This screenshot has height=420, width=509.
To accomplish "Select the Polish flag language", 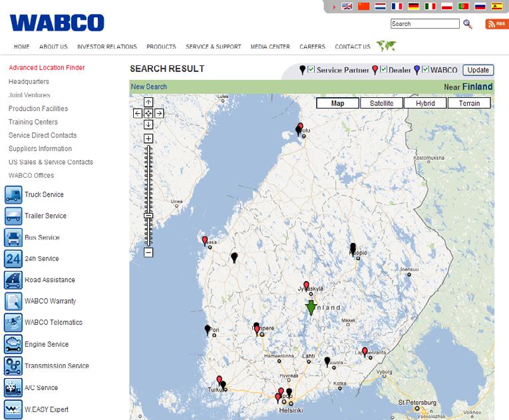I will coord(447,6).
